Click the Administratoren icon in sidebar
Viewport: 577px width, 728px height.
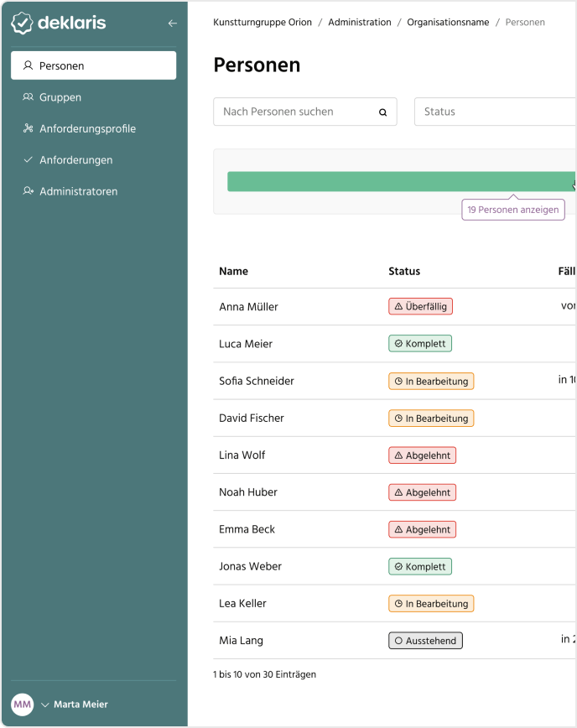(28, 191)
